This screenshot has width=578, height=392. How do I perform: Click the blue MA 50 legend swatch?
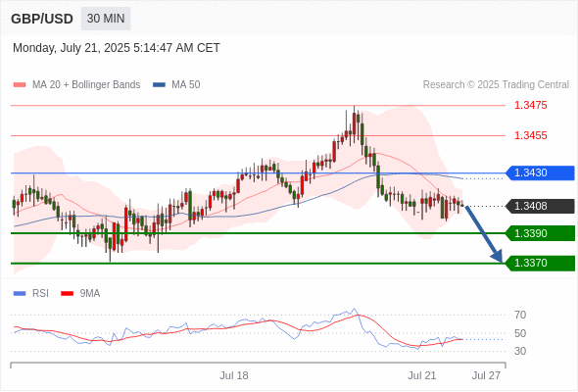click(x=159, y=85)
